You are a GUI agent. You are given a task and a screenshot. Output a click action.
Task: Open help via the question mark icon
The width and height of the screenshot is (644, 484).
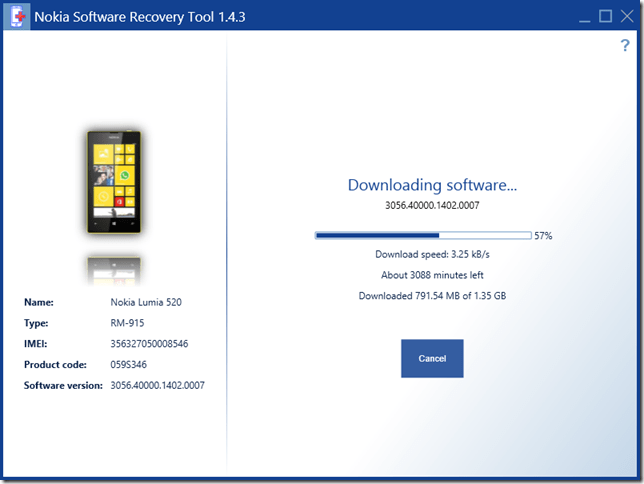(x=625, y=46)
